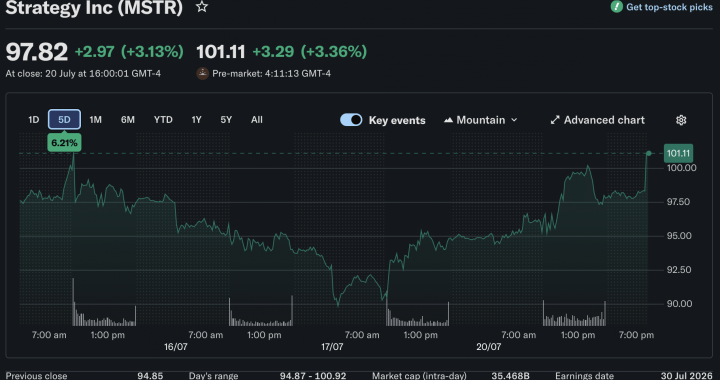Click the 100.00 price axis label

click(x=681, y=168)
